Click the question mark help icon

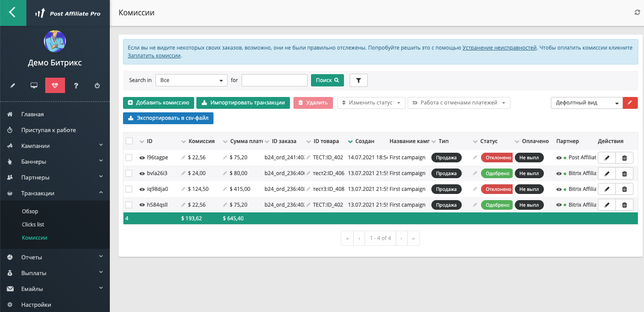pos(76,86)
